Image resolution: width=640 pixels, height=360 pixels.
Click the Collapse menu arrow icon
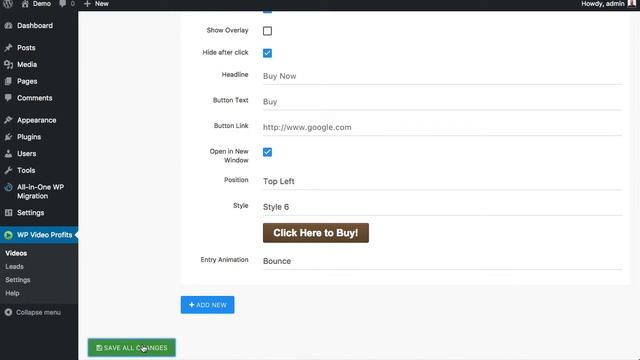point(8,312)
